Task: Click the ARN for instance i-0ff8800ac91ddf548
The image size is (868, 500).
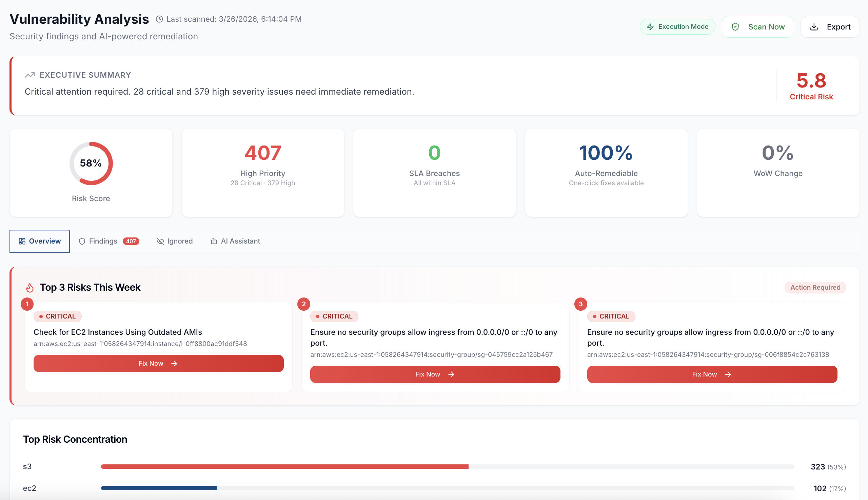Action: click(140, 343)
